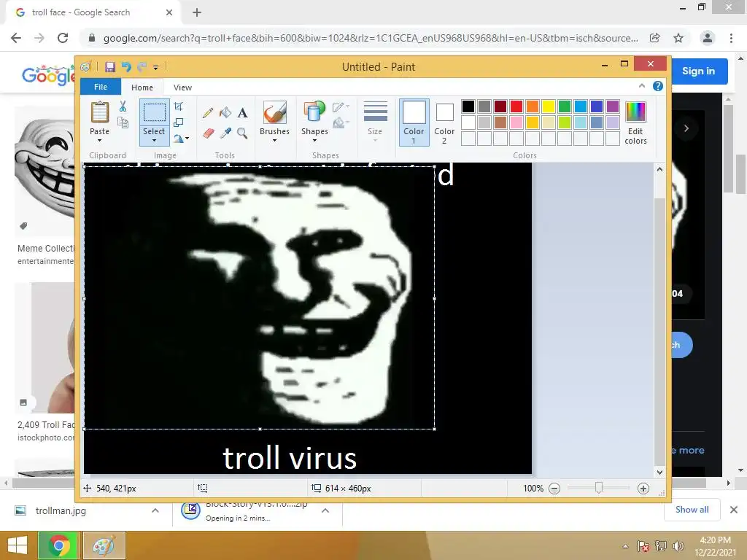Select the Eraser tool
Screen dimensions: 747x560
pyautogui.click(x=208, y=133)
